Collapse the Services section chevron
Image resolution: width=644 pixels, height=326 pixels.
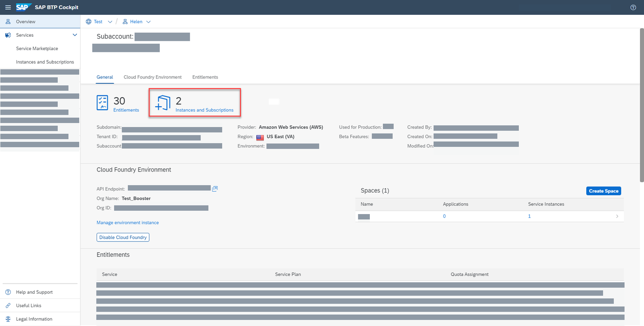tap(75, 35)
